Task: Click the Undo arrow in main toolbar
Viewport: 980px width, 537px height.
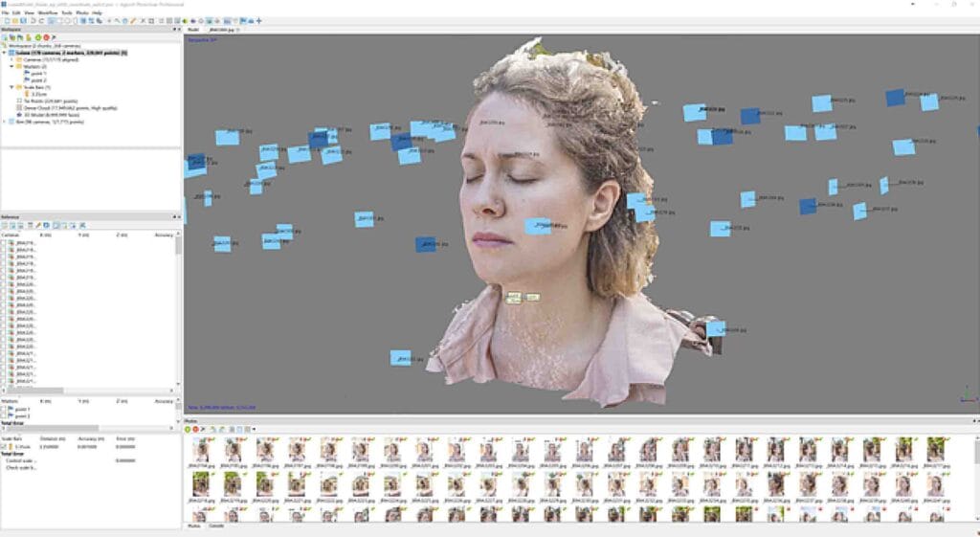Action: 33,21
